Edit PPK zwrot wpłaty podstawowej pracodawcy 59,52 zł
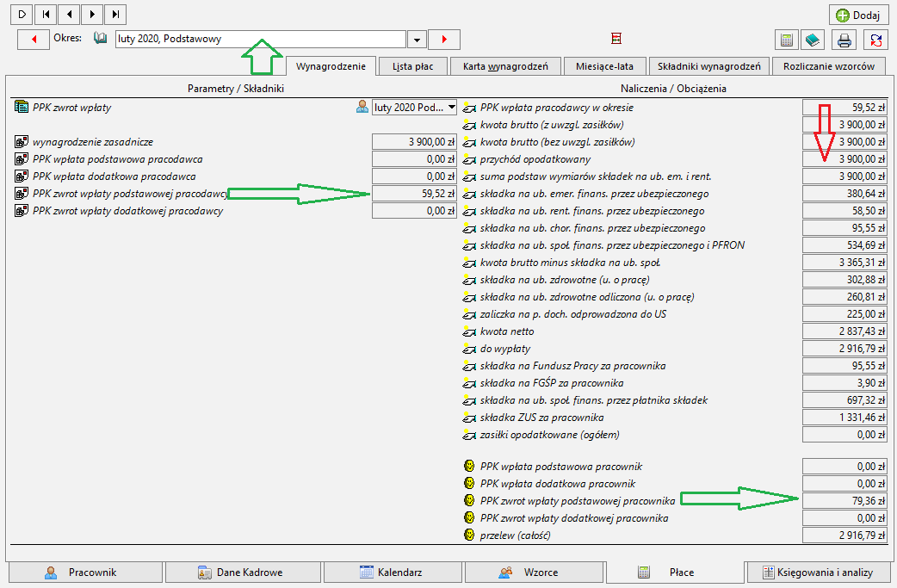The image size is (897, 588). pos(414,194)
